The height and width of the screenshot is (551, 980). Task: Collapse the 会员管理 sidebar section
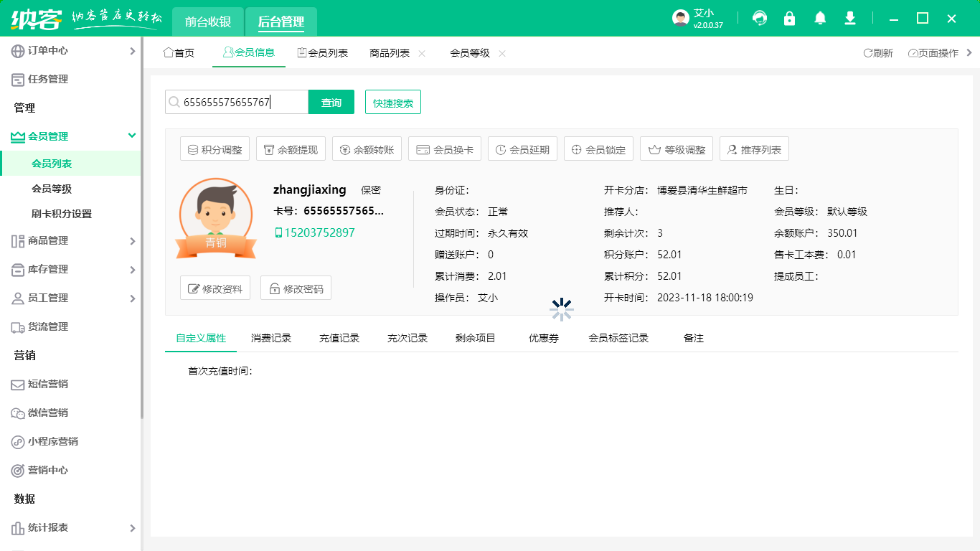(70, 136)
